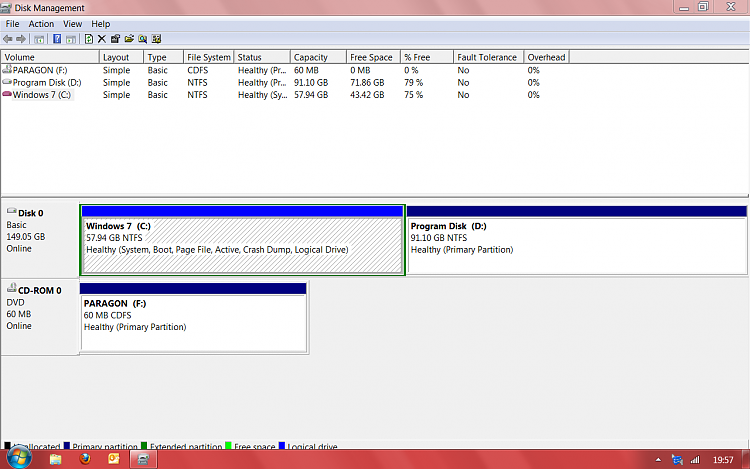Click the Disk Management title bar icon

coord(6,8)
